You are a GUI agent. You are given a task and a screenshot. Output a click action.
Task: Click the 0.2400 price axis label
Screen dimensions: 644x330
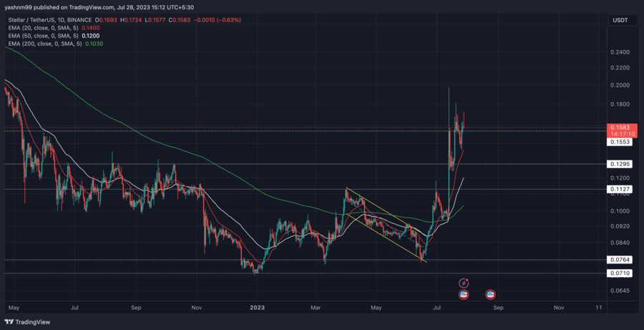(620, 52)
